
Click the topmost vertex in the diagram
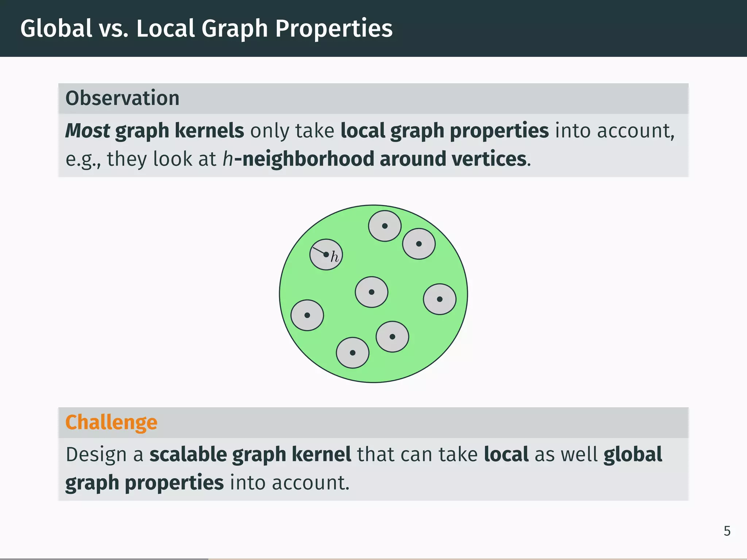[x=385, y=226]
